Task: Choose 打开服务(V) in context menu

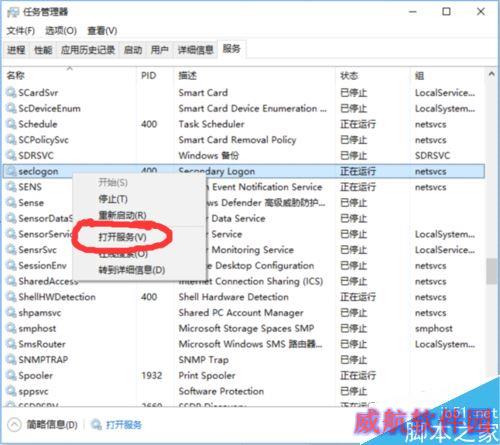Action: 122,237
